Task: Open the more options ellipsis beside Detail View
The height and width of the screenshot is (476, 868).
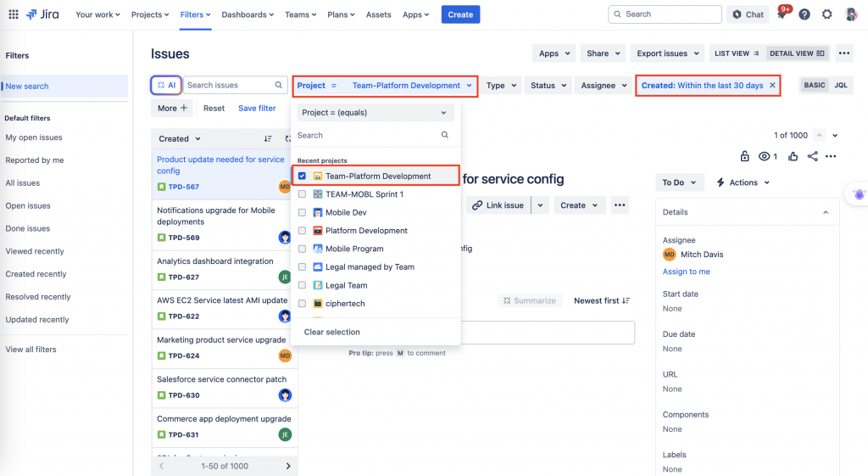Action: [843, 53]
